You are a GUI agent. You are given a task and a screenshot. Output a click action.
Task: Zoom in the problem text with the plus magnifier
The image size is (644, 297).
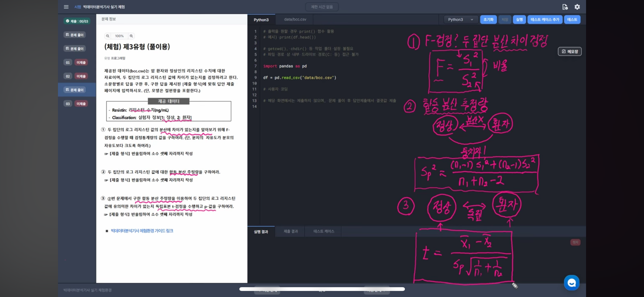point(131,36)
